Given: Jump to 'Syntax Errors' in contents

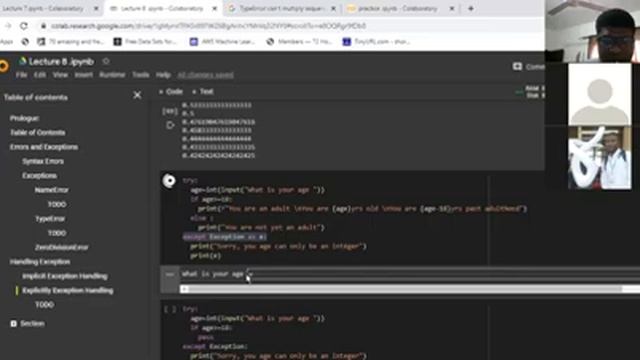Looking at the screenshot, I should tap(43, 161).
